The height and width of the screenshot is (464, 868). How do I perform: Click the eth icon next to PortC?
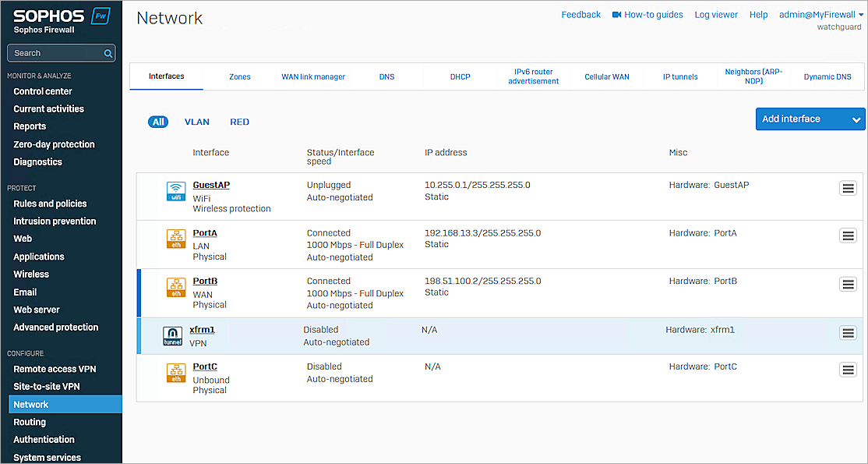pyautogui.click(x=175, y=373)
